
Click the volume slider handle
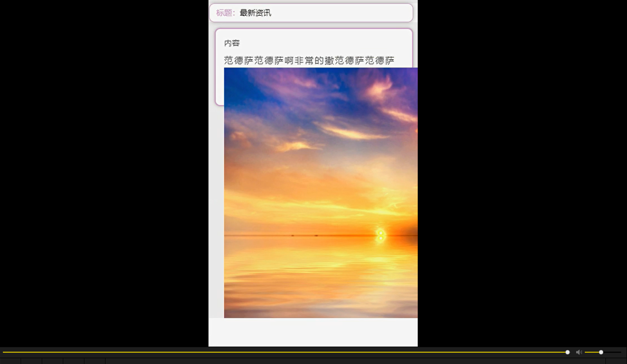pyautogui.click(x=601, y=352)
